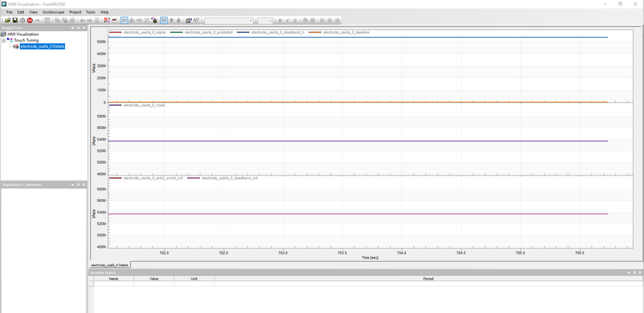Click the Forward navigation arrow in the toolbar
The height and width of the screenshot is (313, 644).
(89, 20)
